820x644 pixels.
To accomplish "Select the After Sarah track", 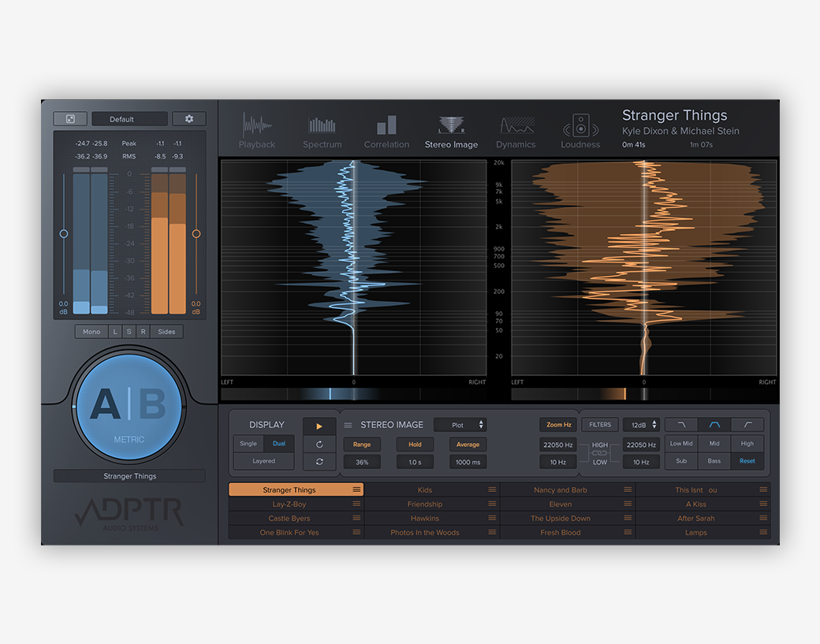I will point(703,518).
